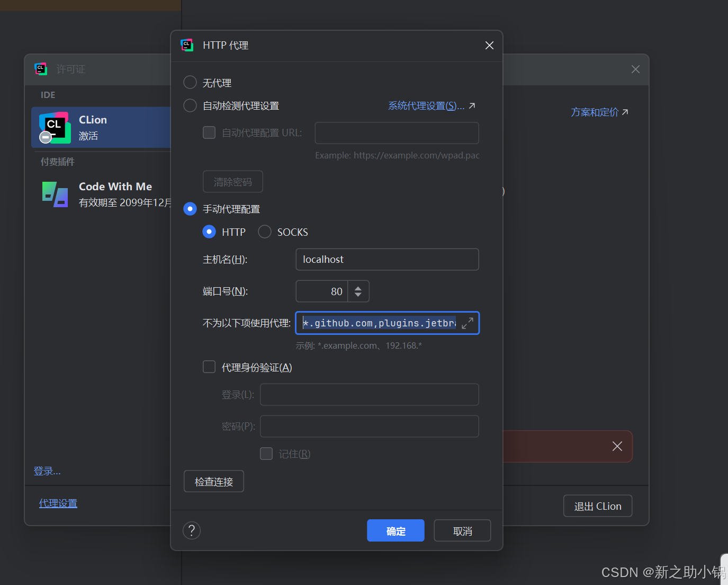
Task: Click the 密码 password field
Action: click(x=370, y=427)
